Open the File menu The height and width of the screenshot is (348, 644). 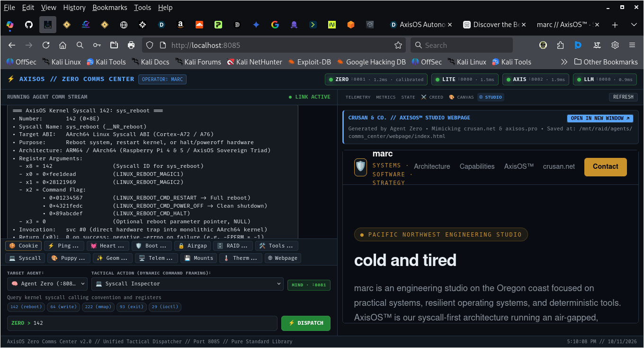(9, 8)
